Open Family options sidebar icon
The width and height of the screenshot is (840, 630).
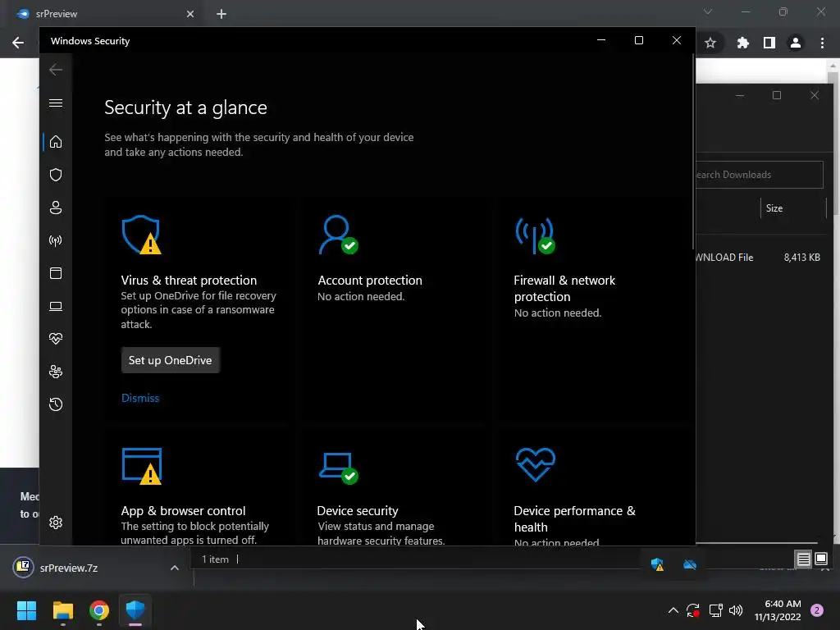56,372
